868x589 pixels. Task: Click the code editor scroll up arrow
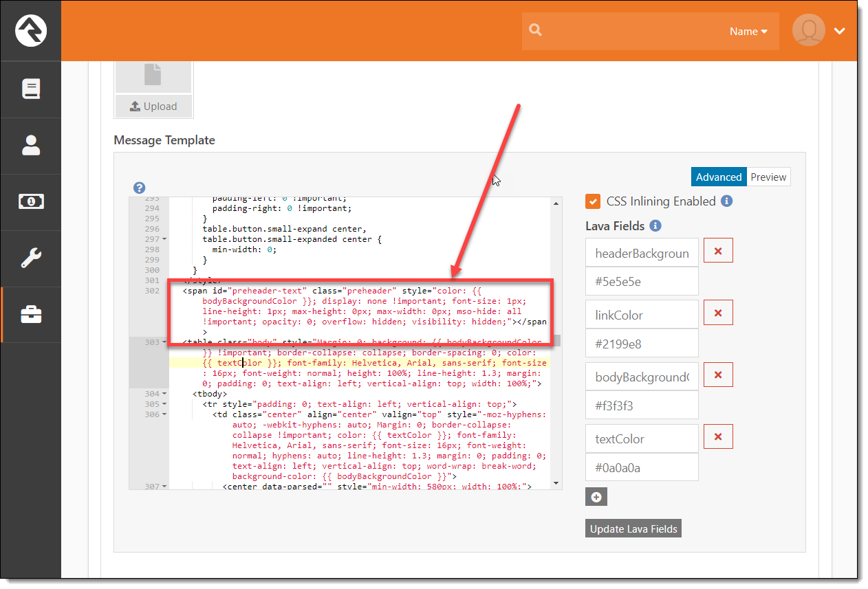(556, 203)
